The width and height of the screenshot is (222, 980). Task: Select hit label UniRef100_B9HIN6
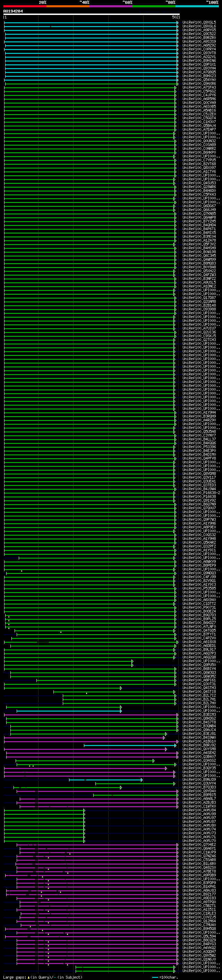(x=199, y=60)
